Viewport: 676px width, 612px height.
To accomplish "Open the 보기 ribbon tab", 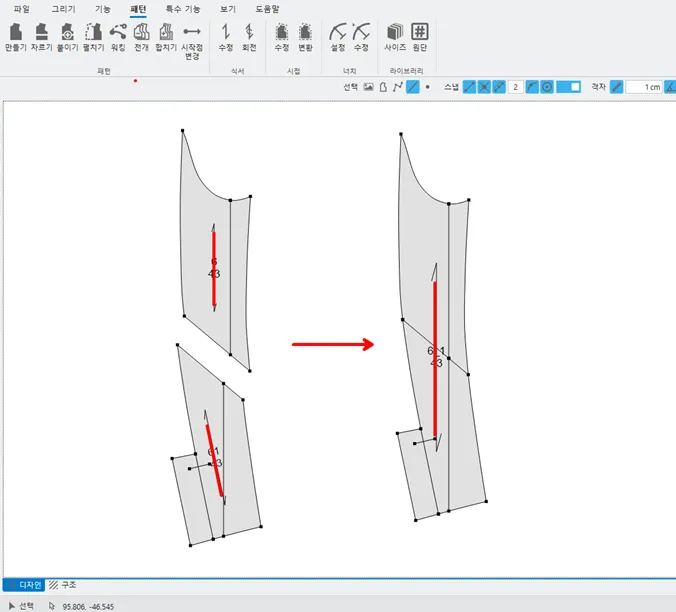I will tap(228, 9).
